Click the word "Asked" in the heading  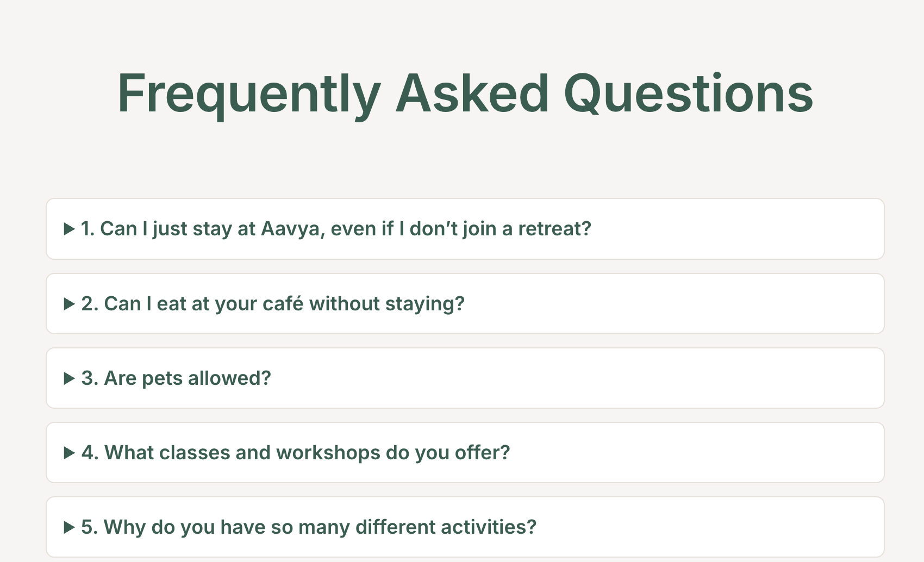(x=472, y=93)
